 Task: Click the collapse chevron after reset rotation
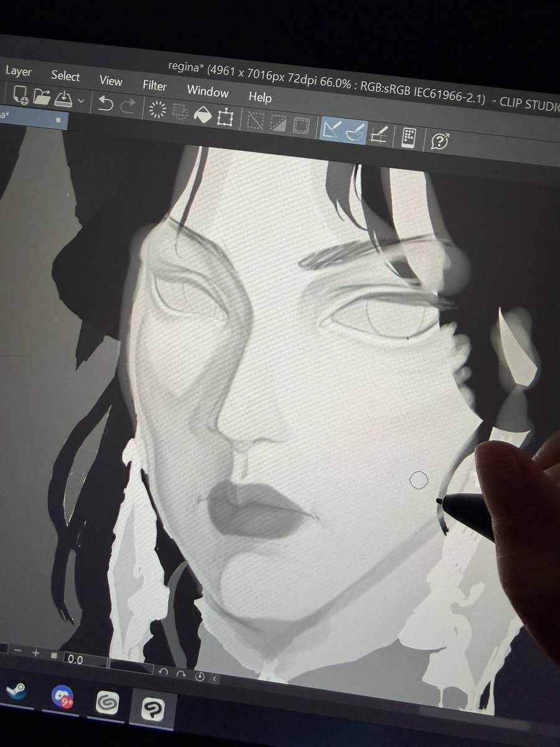click(x=215, y=679)
